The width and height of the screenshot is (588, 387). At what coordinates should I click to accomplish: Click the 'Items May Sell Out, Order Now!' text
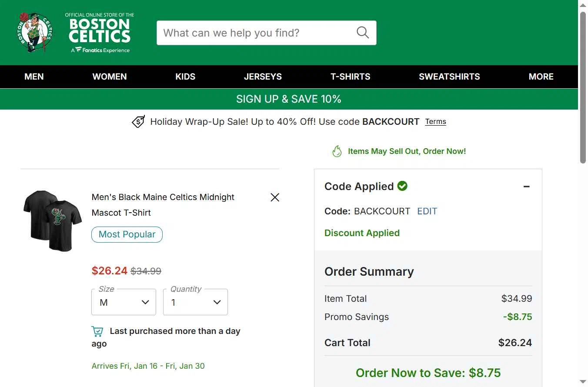[x=407, y=151]
